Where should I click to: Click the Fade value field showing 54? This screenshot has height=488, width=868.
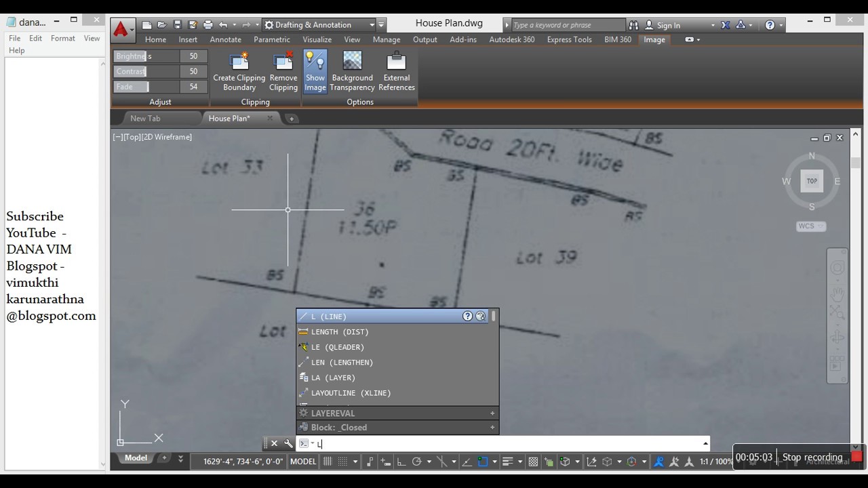point(193,87)
